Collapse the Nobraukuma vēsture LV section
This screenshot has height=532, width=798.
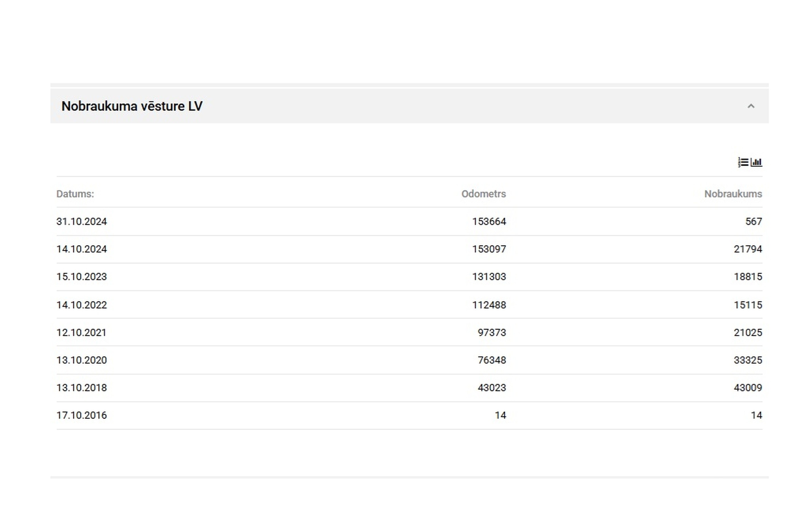point(751,106)
